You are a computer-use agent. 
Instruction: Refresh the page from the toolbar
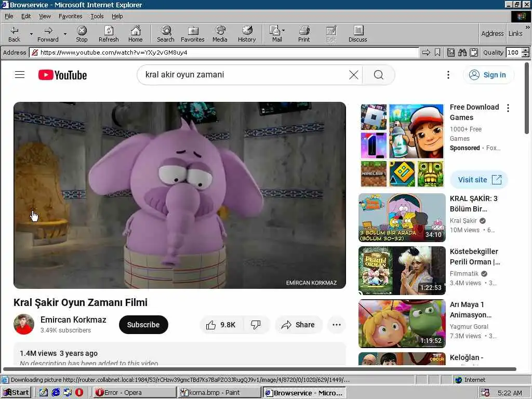[109, 34]
